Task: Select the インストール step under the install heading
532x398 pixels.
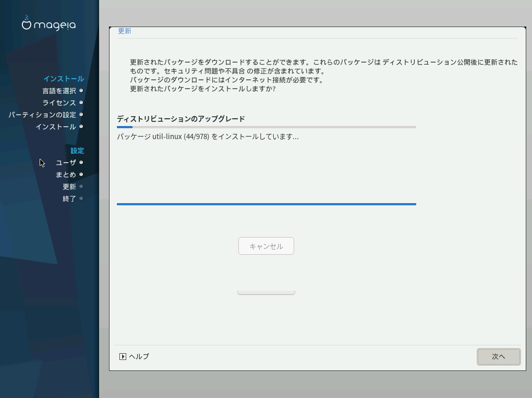Action: (56, 127)
